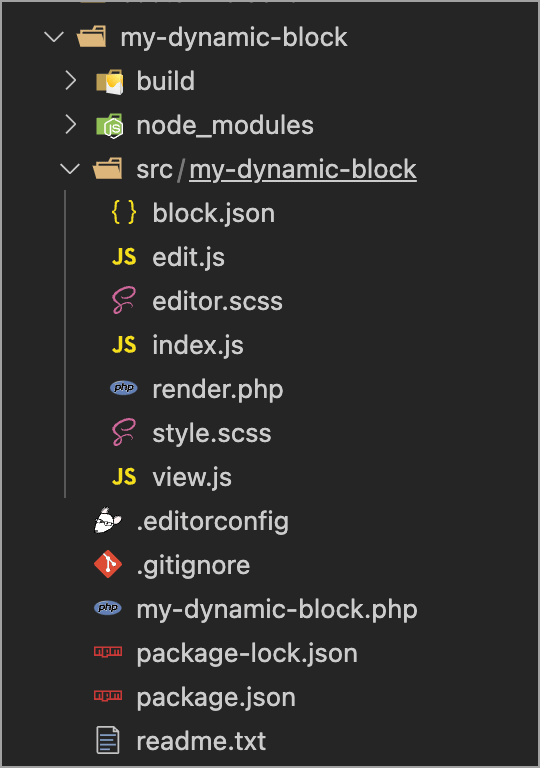Expand the node_modules folder chevron

point(71,125)
